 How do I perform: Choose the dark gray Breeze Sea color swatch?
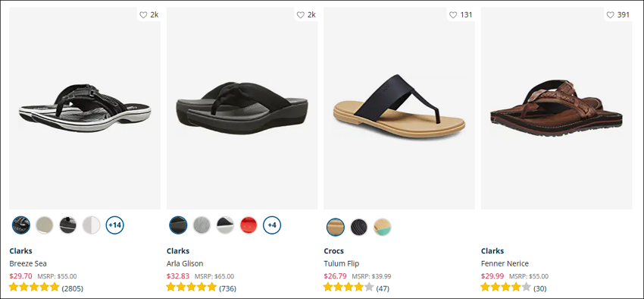pyautogui.click(x=67, y=225)
